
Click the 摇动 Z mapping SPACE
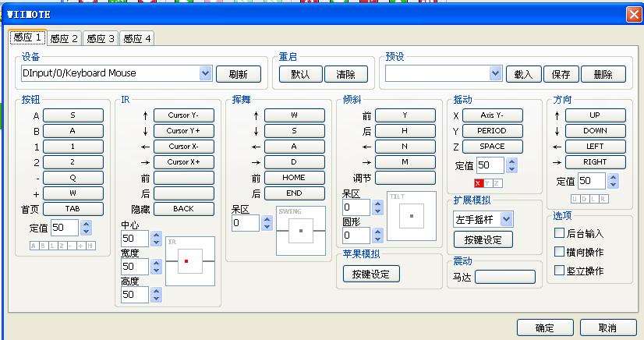pyautogui.click(x=493, y=147)
